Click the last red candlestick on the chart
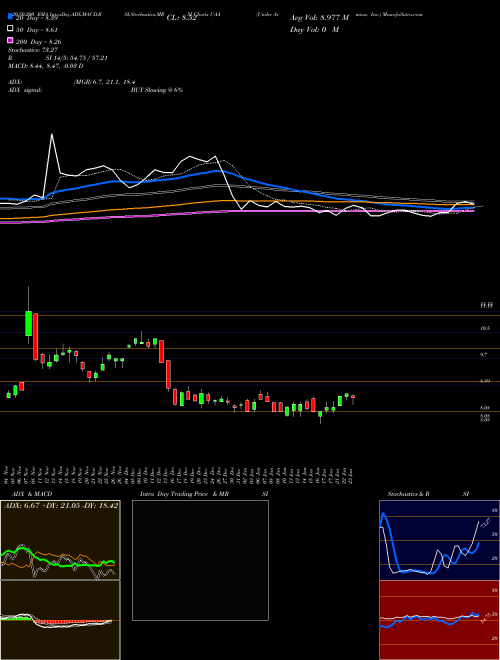 click(x=353, y=399)
